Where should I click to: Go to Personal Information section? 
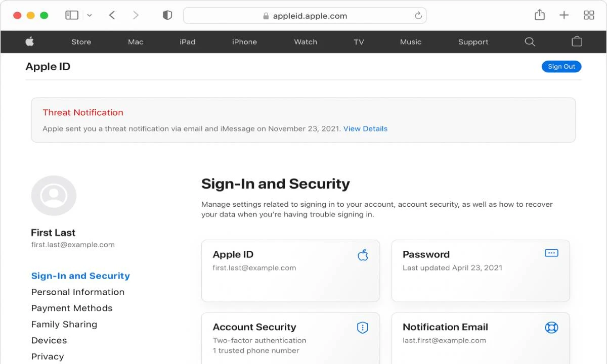78,292
